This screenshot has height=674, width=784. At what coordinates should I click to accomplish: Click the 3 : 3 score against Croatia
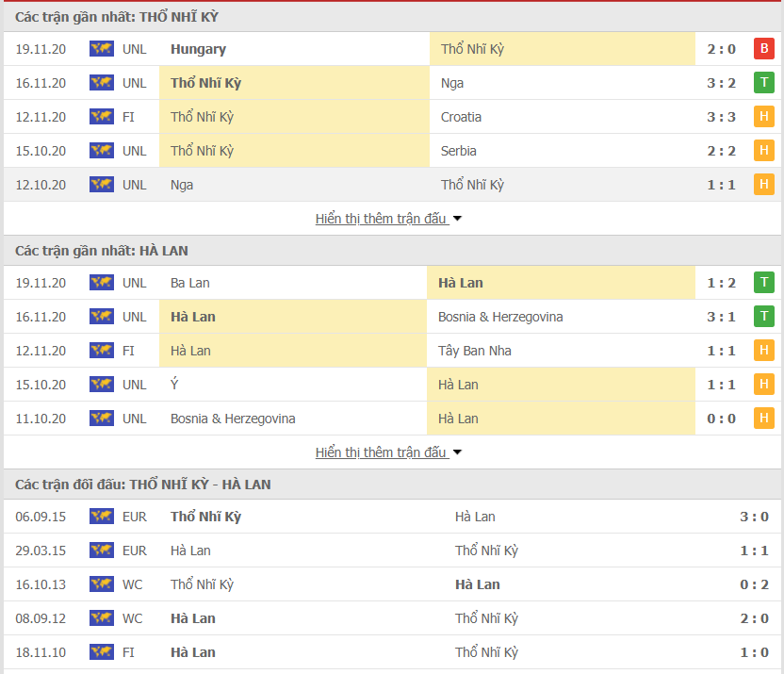pos(722,117)
